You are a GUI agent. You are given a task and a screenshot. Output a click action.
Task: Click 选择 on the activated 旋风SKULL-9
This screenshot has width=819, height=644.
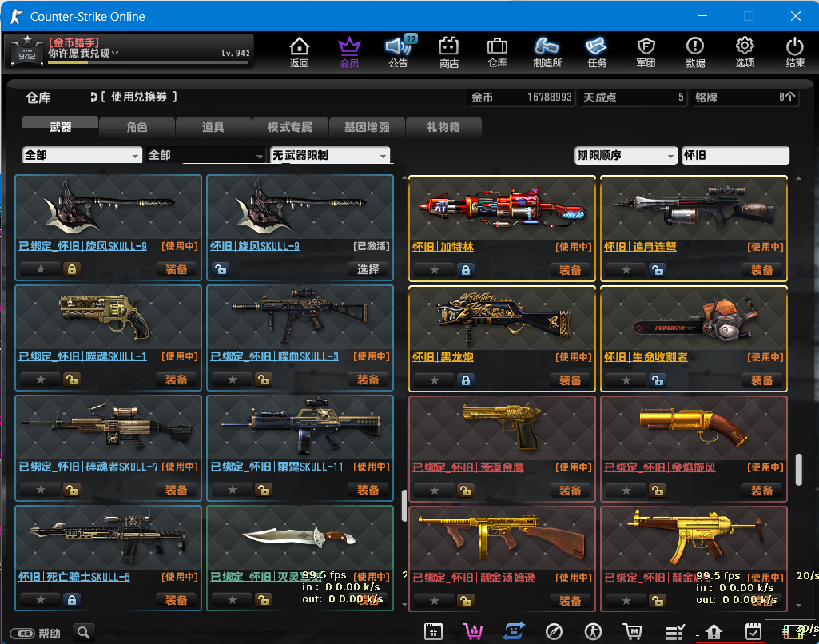(368, 269)
